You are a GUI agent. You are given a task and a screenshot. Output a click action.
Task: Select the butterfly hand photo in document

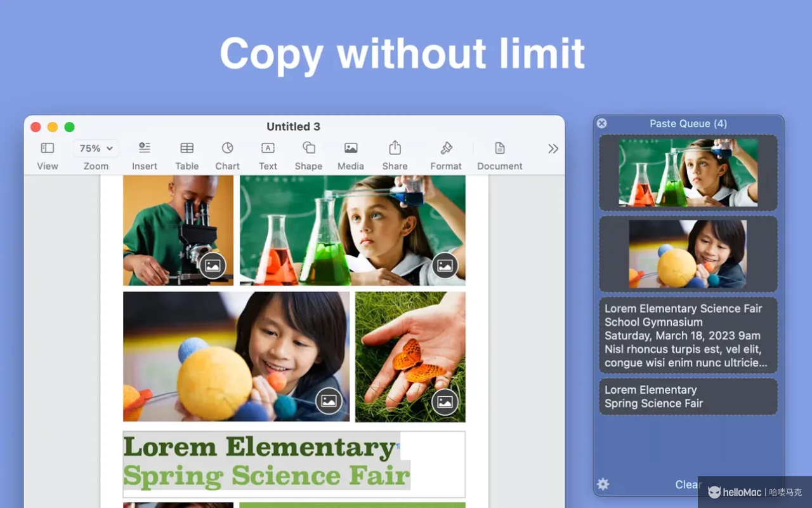(x=410, y=357)
